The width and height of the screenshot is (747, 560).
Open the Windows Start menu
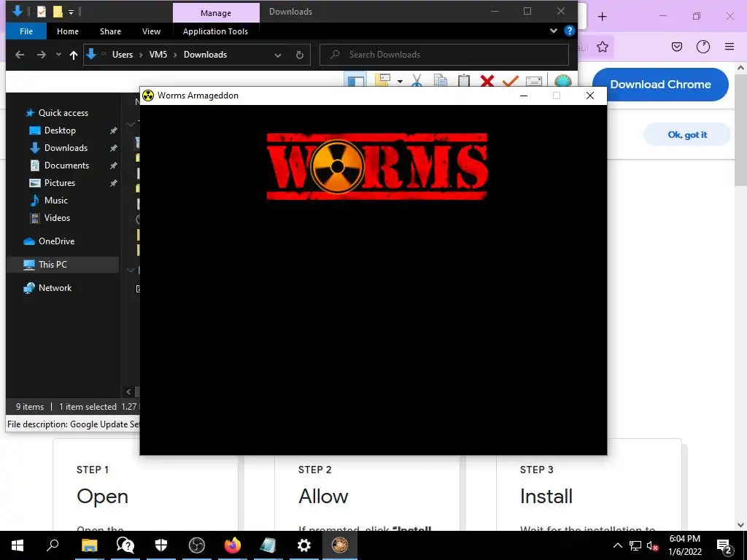pyautogui.click(x=18, y=545)
